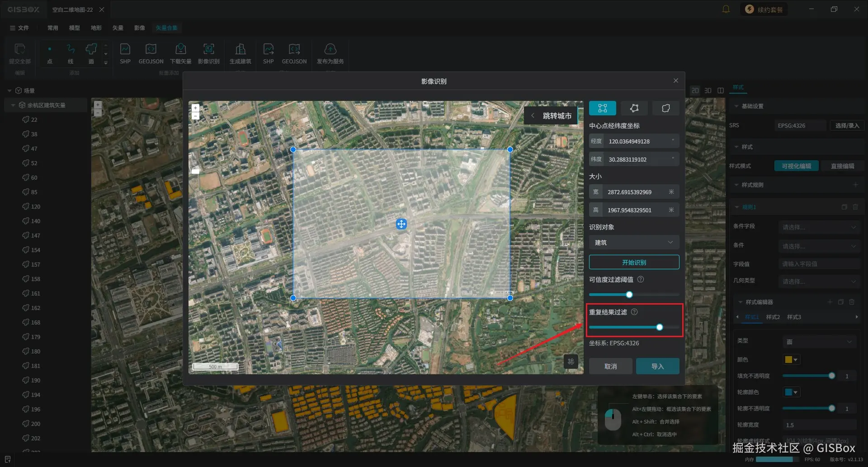The width and height of the screenshot is (868, 467).
Task: Click the 发布为服务 tool
Action: [330, 54]
